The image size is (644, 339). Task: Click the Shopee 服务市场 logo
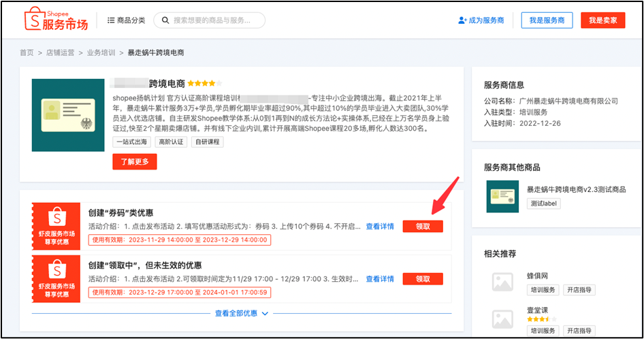point(57,20)
